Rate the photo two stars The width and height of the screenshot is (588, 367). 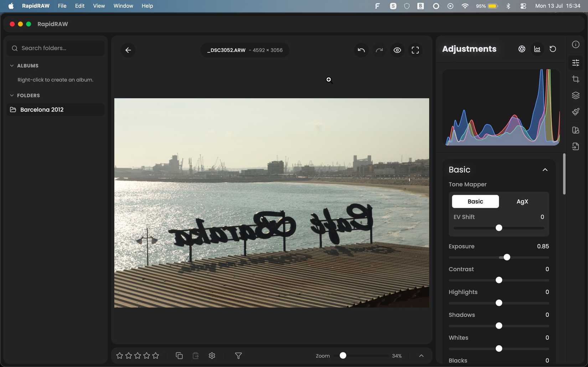(129, 356)
